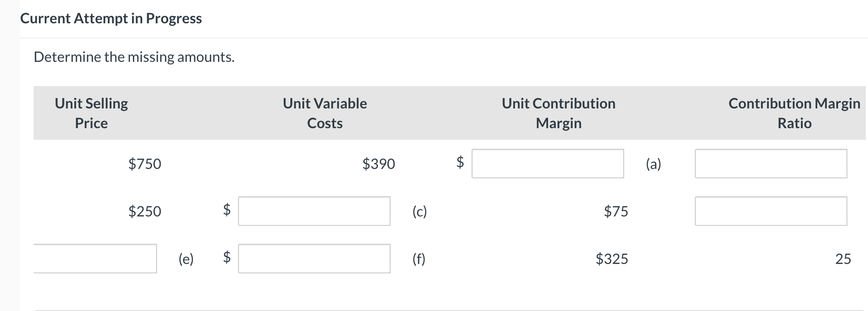Image resolution: width=868 pixels, height=311 pixels.
Task: Click the $75 contribution margin value
Action: tap(616, 211)
